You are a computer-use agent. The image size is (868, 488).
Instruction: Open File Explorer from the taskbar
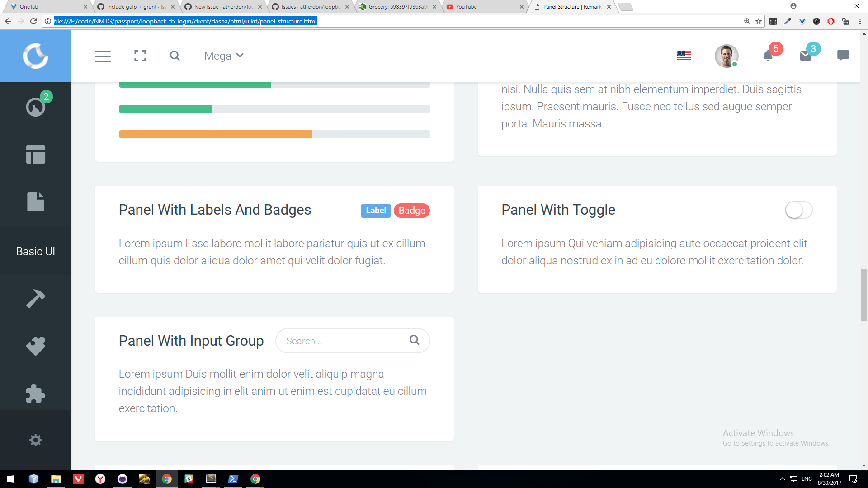pyautogui.click(x=56, y=479)
